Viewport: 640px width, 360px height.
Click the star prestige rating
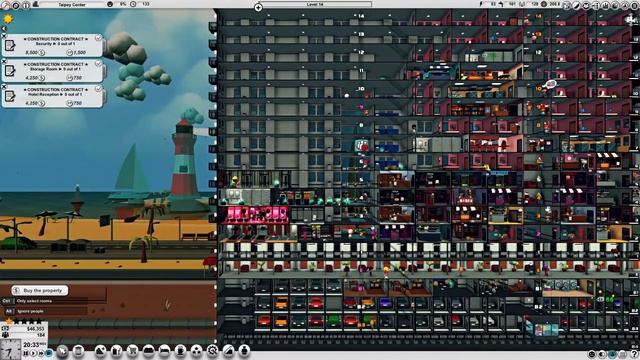point(24,322)
